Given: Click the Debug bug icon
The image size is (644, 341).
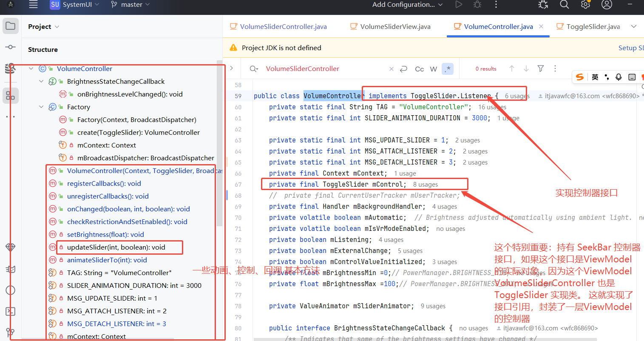Looking at the screenshot, I should tap(477, 5).
